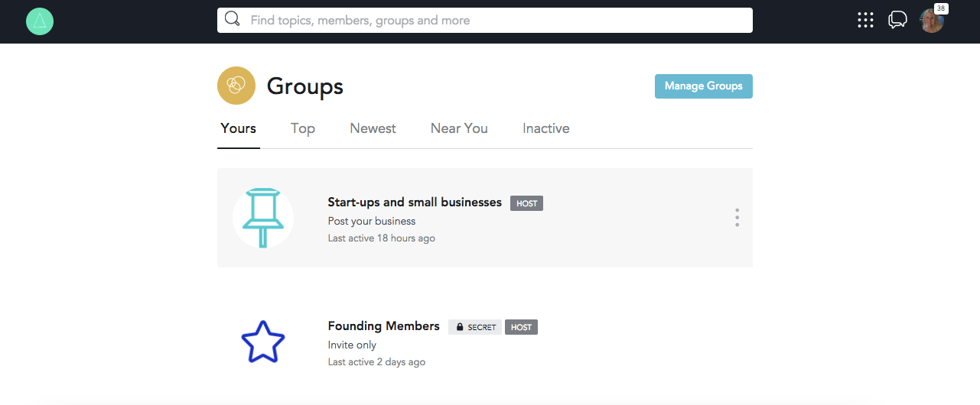Click the blue star group icon
Viewport: 980px width, 405px height.
pyautogui.click(x=262, y=342)
